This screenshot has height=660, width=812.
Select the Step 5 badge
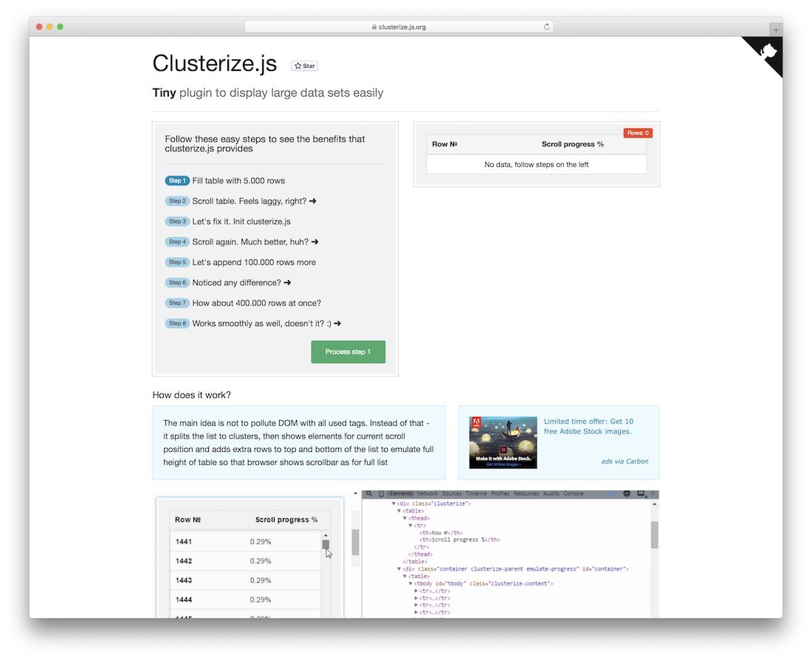[177, 262]
